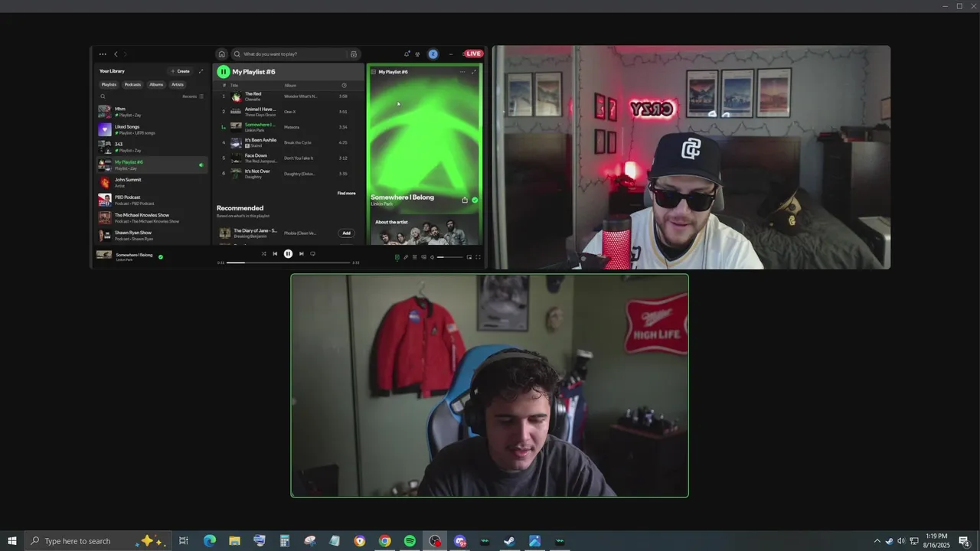
Task: Mute with the speaker icon in the Spotify player bar
Action: click(432, 257)
